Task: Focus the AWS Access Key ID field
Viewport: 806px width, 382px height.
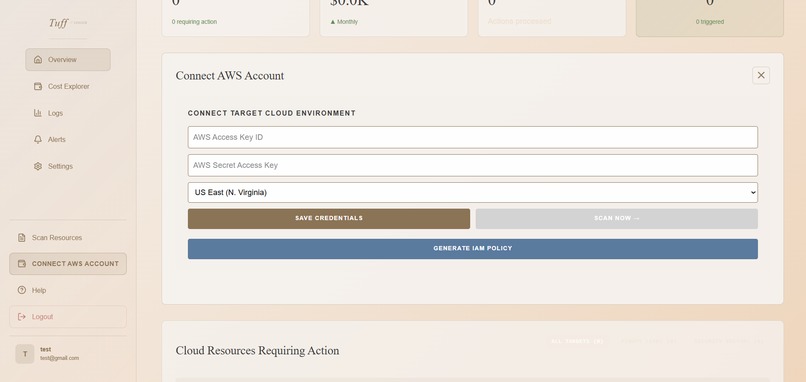Action: (x=472, y=137)
